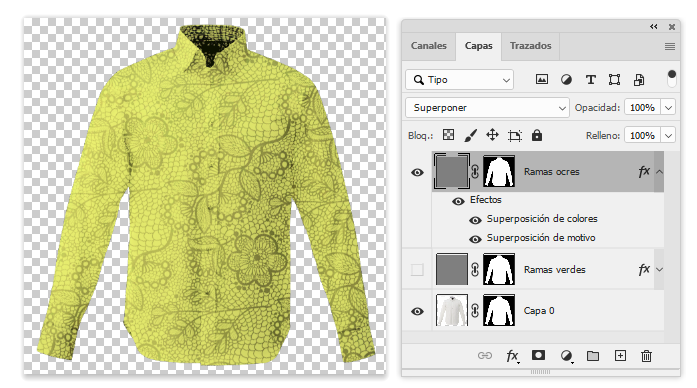This screenshot has width=697, height=388.
Task: Click the Ramas verdes layer name
Action: (x=554, y=270)
